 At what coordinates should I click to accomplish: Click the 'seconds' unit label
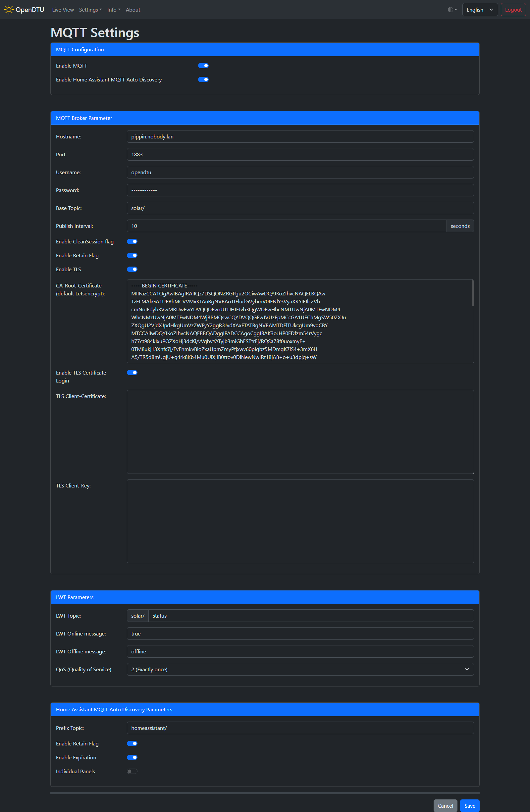(x=460, y=226)
